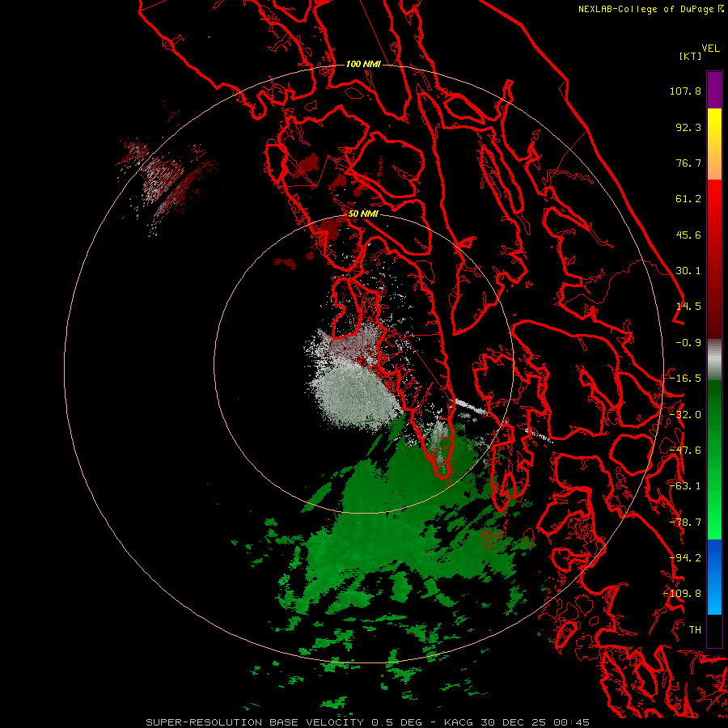This screenshot has width=728, height=728.
Task: Click the 14.5 velocity scale value
Action: tap(688, 307)
